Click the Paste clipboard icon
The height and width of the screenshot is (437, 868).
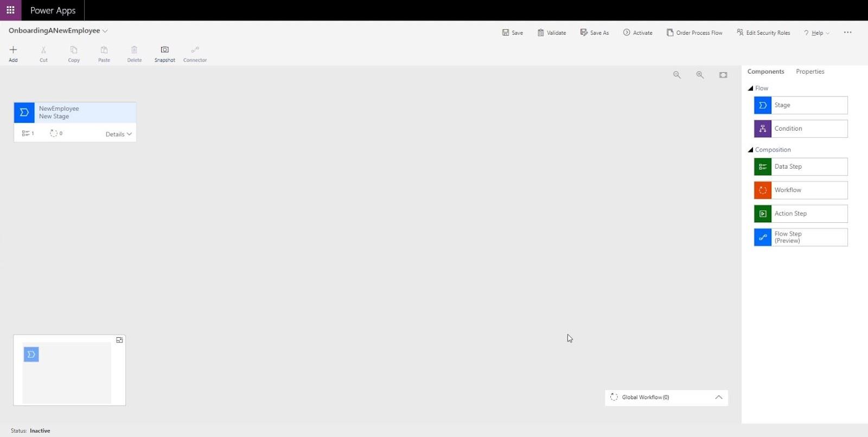tap(104, 49)
